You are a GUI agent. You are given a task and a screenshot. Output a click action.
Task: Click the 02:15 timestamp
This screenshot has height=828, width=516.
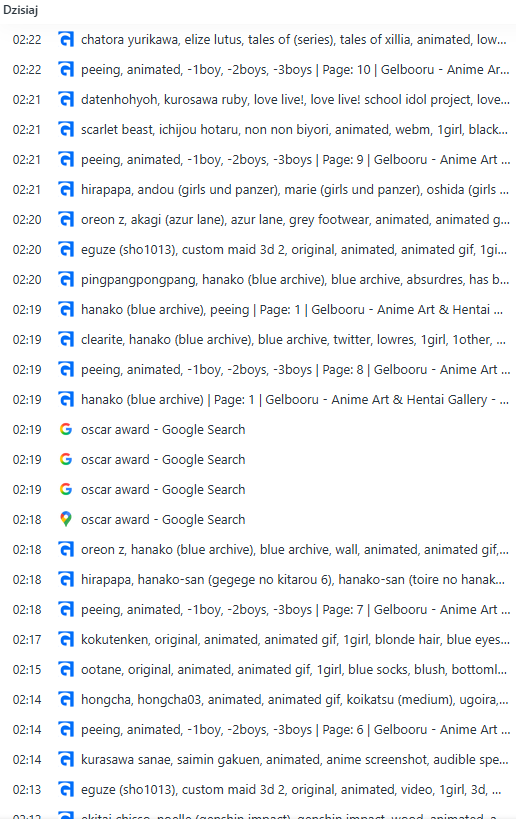click(27, 670)
